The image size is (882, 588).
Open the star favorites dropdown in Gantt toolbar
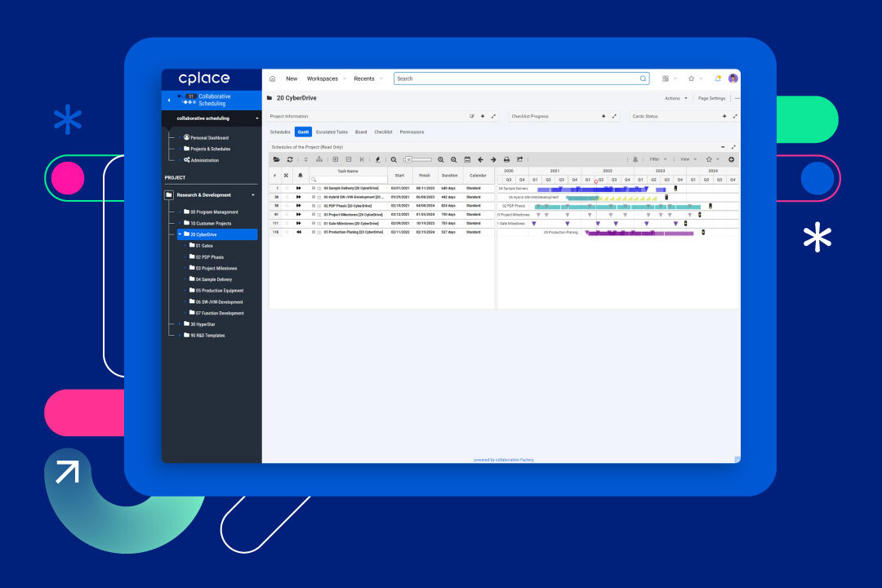pyautogui.click(x=712, y=160)
